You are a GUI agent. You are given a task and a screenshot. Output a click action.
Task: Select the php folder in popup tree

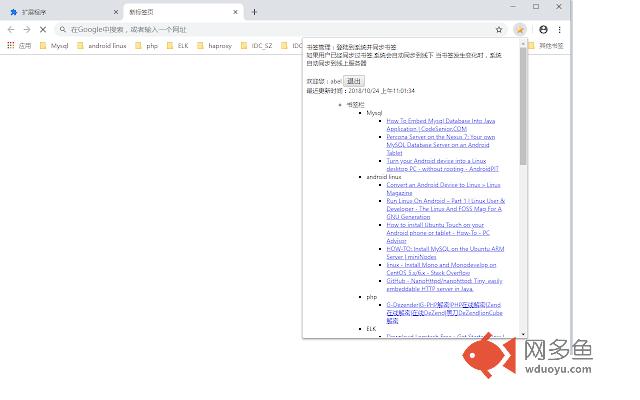[371, 297]
